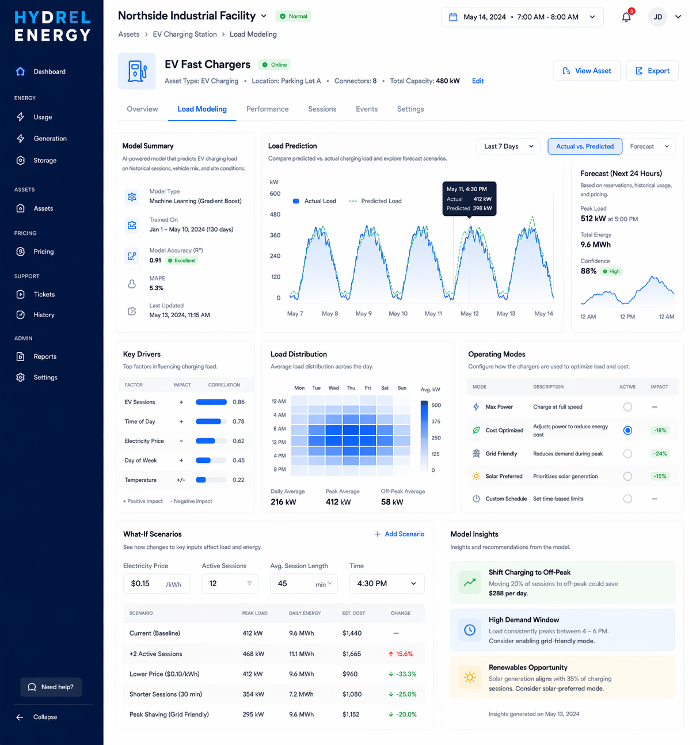
Task: Switch to the Load Modeling tab
Action: click(x=202, y=109)
